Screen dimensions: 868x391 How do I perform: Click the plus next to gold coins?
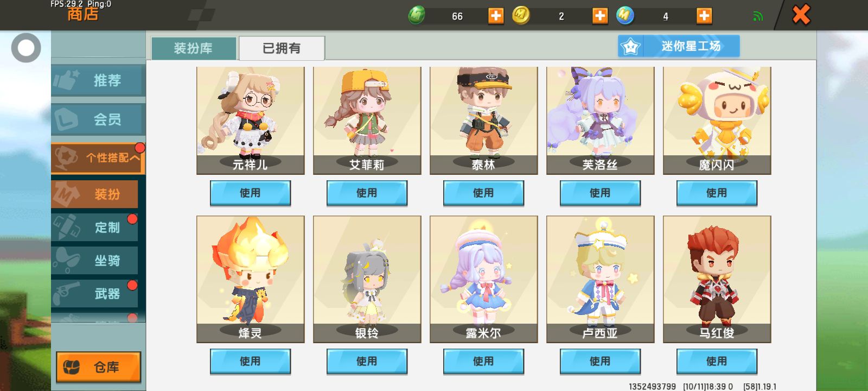[x=600, y=16]
